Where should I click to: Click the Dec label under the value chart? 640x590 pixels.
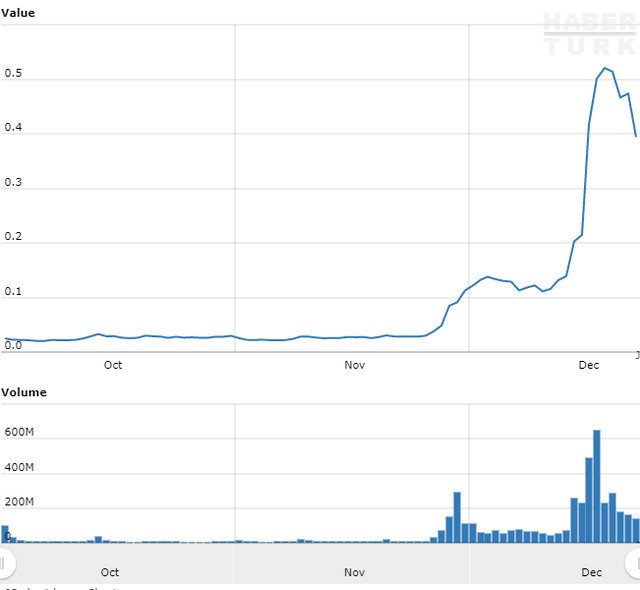tap(589, 365)
